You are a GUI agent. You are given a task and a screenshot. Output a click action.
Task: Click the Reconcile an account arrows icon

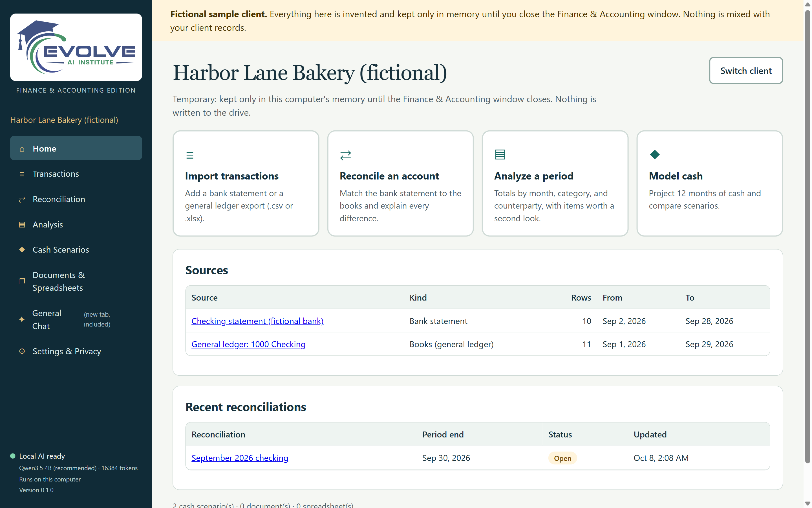[345, 155]
